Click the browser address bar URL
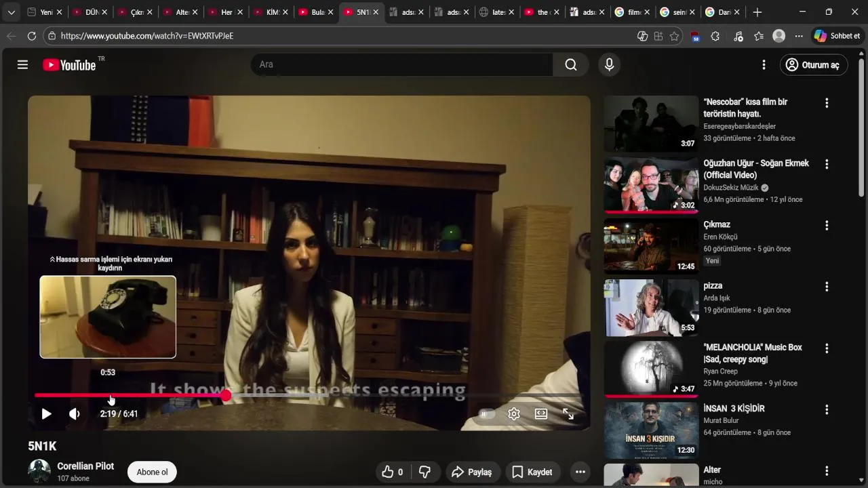The width and height of the screenshot is (868, 488). 146,36
